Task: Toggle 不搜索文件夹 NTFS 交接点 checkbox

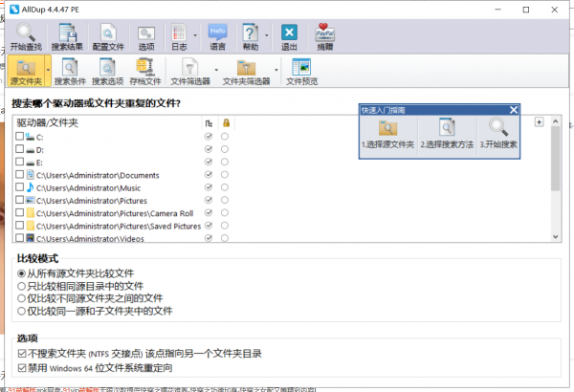Action: click(22, 354)
